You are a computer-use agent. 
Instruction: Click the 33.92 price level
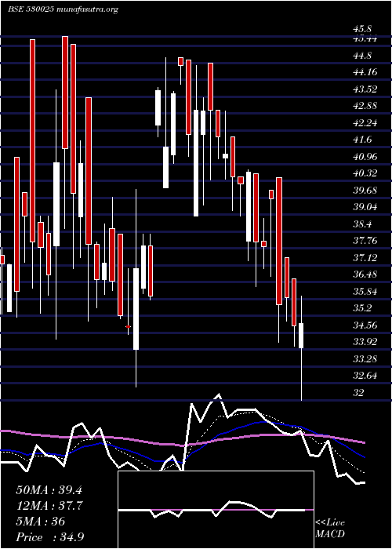point(365,342)
